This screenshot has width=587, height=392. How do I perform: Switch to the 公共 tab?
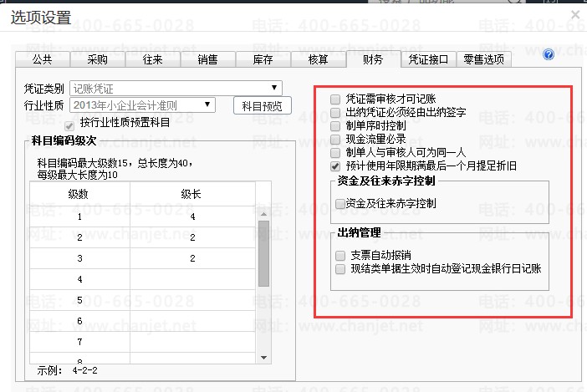43,60
